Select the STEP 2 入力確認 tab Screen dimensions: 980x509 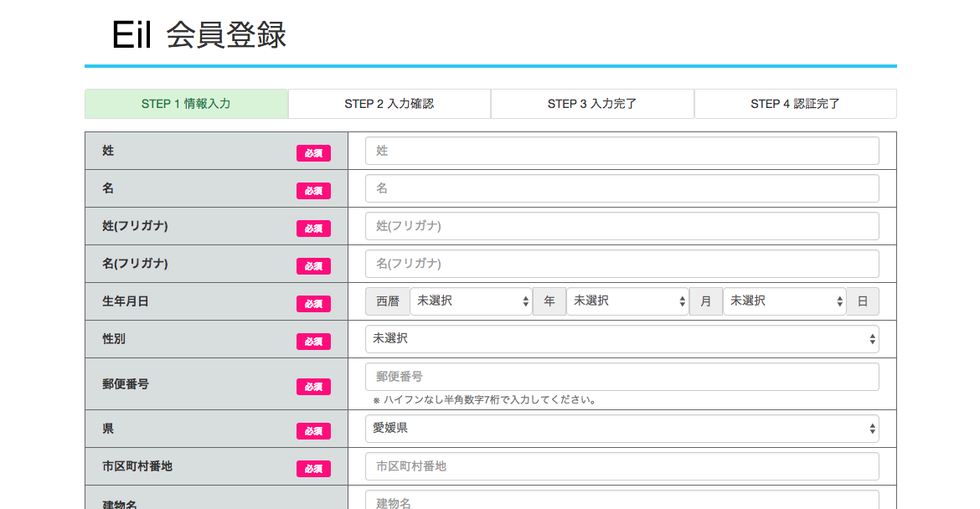click(x=389, y=104)
